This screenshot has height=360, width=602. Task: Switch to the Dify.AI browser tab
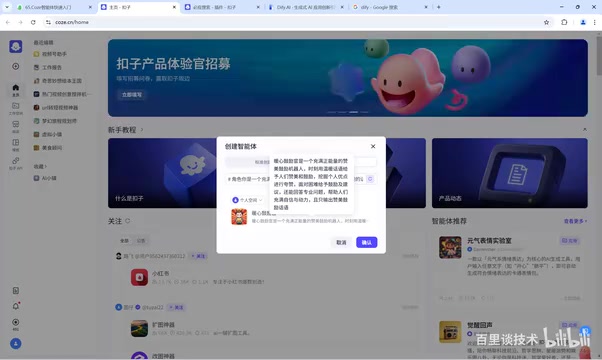pos(306,7)
